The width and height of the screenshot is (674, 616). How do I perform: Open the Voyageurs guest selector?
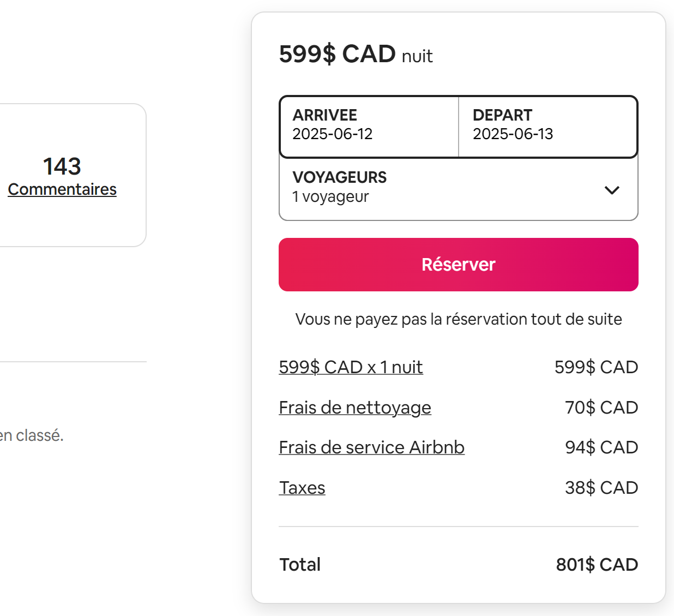(458, 189)
